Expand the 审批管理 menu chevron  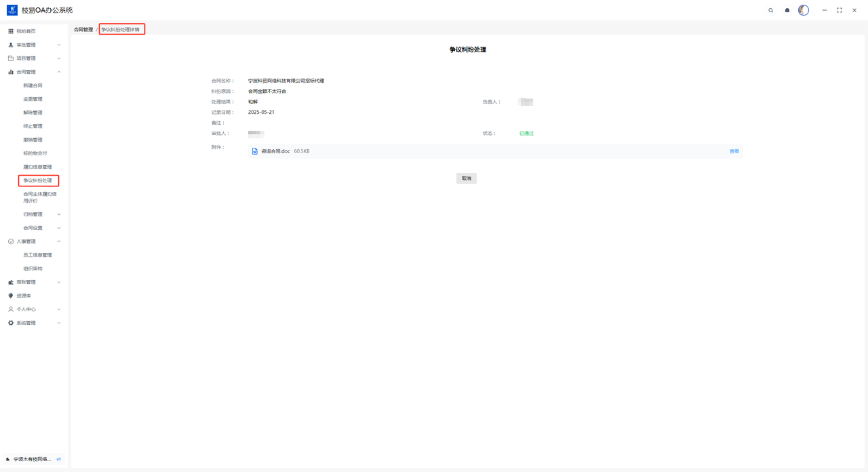[59, 45]
